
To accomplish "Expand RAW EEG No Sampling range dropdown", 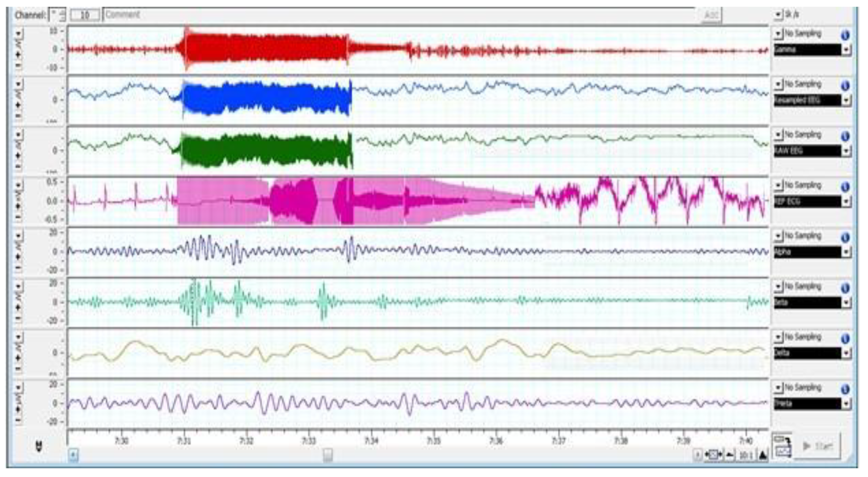I will click(778, 135).
